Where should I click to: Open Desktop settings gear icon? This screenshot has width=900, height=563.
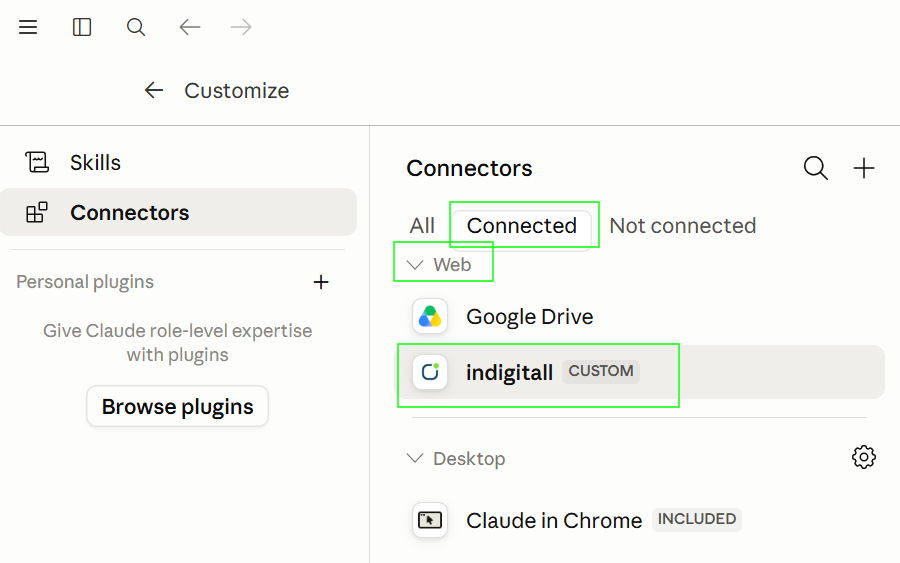864,457
